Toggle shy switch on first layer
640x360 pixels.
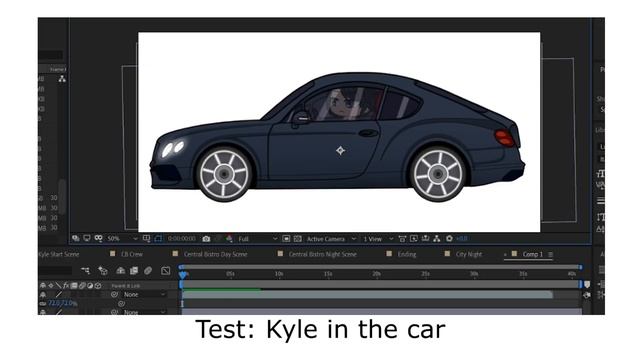(x=43, y=294)
